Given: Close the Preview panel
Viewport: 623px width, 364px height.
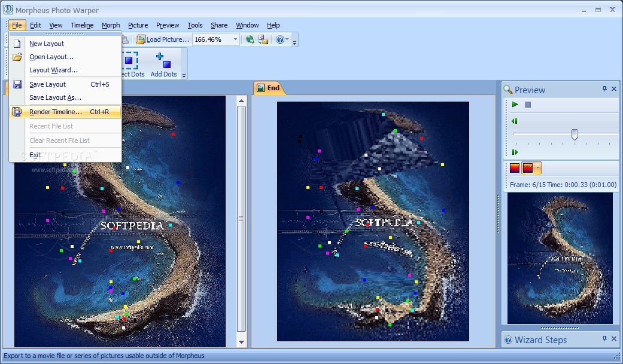Looking at the screenshot, I should [614, 89].
